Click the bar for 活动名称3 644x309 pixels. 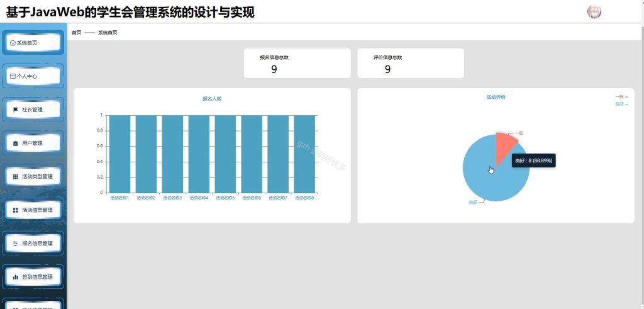[x=172, y=154]
